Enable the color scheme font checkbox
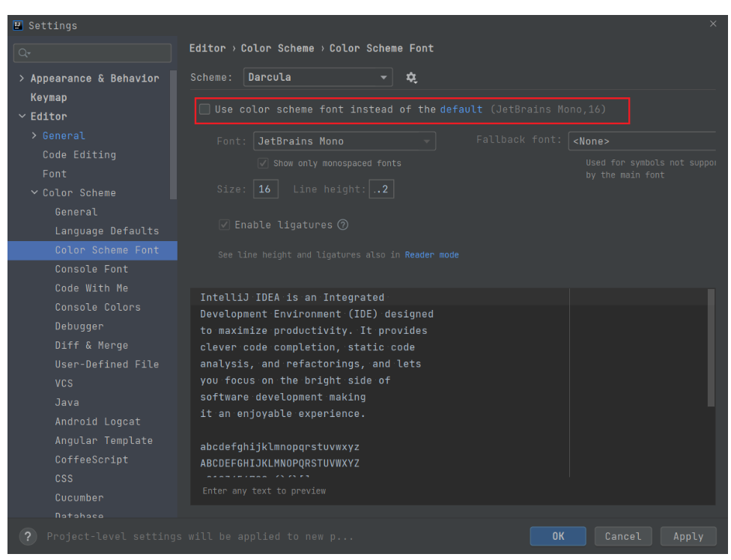This screenshot has width=731, height=560. tap(204, 109)
